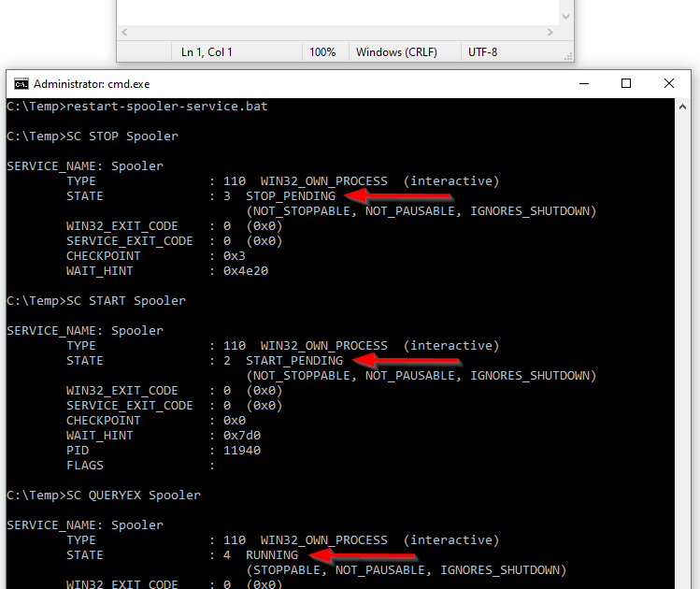Click the WAIT_HINT value '0x7d0'
This screenshot has height=589, width=700.
[242, 436]
